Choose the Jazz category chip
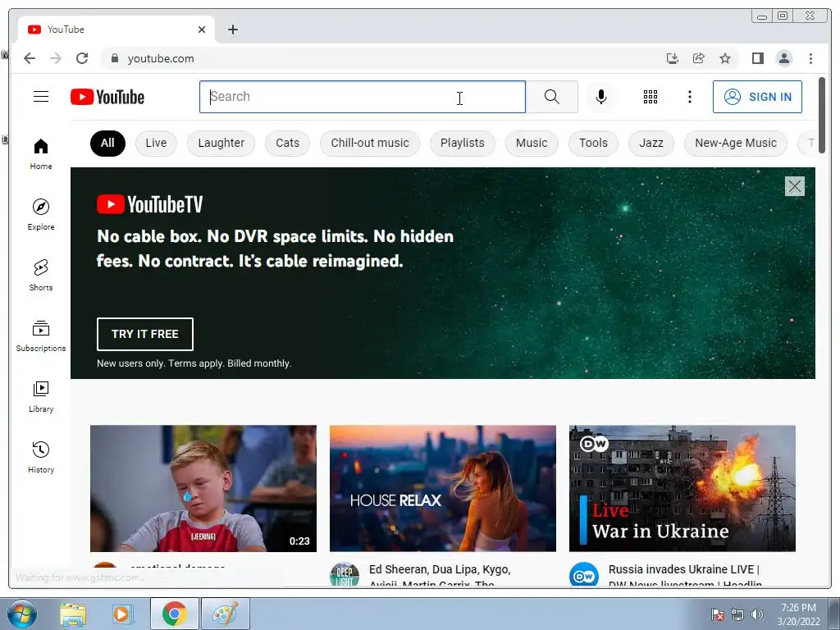 tap(651, 143)
